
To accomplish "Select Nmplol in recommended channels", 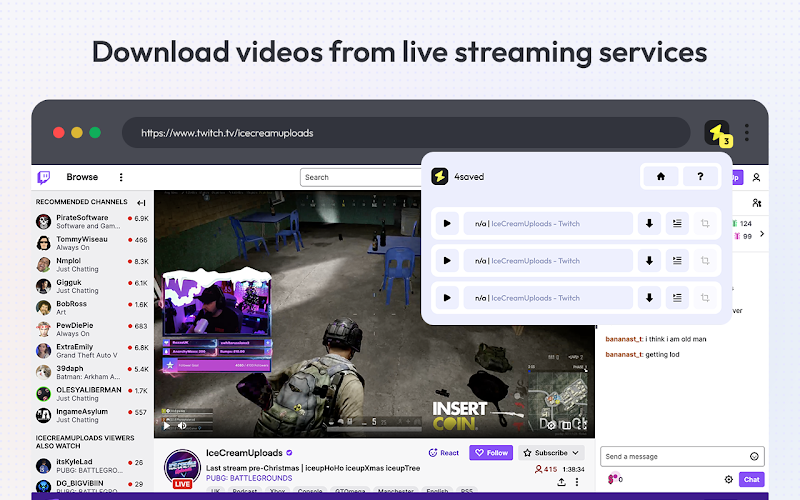I will (92, 264).
